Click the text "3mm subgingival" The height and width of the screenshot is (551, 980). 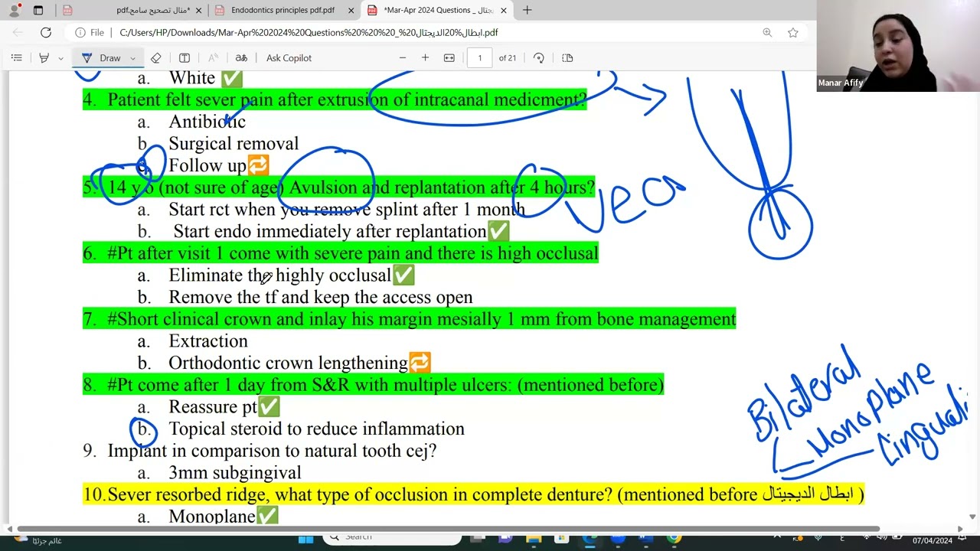tap(235, 473)
